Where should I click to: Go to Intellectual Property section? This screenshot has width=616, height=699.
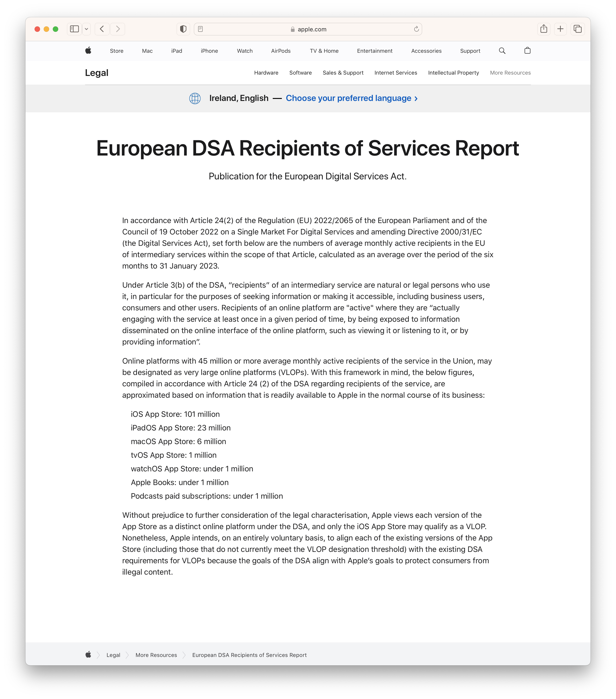454,73
